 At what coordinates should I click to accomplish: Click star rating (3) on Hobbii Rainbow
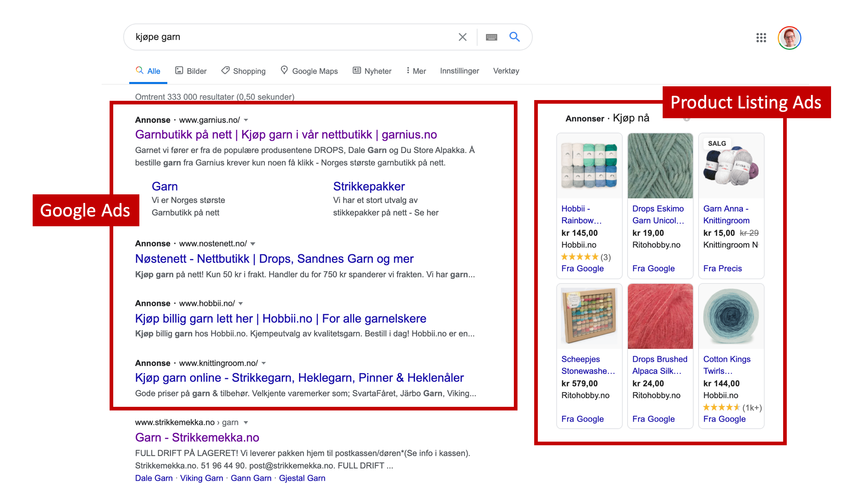[x=586, y=257]
